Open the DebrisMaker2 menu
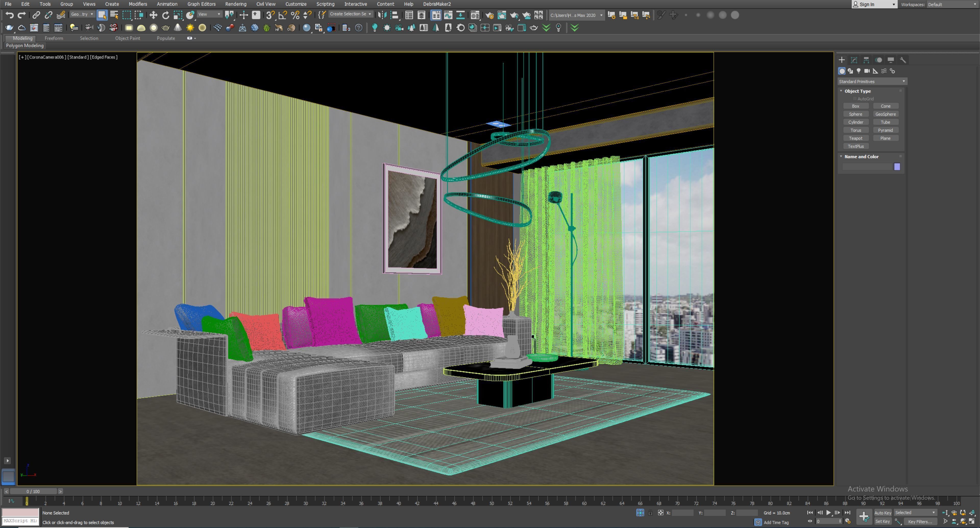The image size is (980, 528). [437, 4]
